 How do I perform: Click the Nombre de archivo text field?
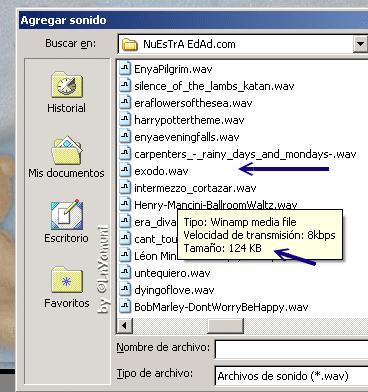[x=292, y=349]
